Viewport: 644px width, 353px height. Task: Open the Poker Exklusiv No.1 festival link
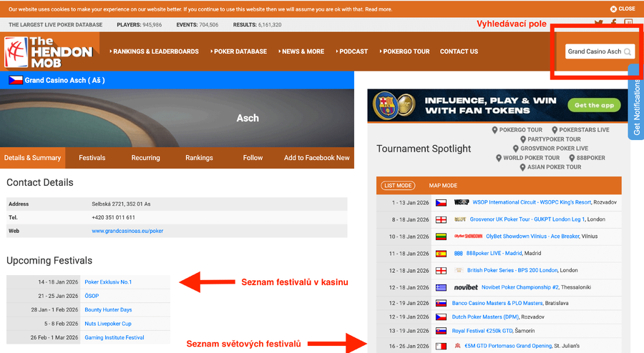pos(108,282)
